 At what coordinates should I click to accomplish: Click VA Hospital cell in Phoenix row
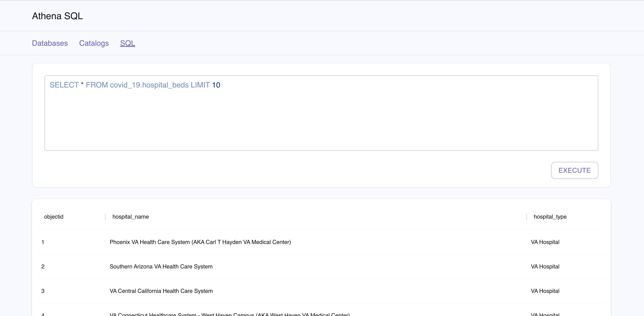(x=545, y=242)
